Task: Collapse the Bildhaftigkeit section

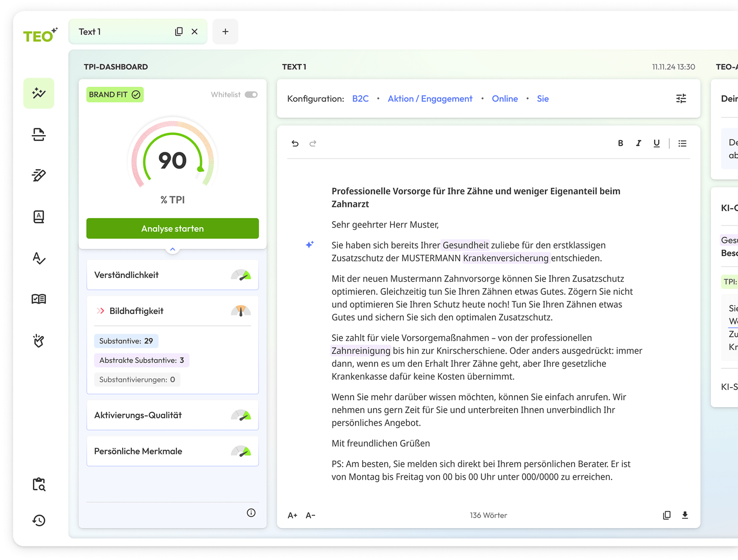Action: tap(173, 311)
